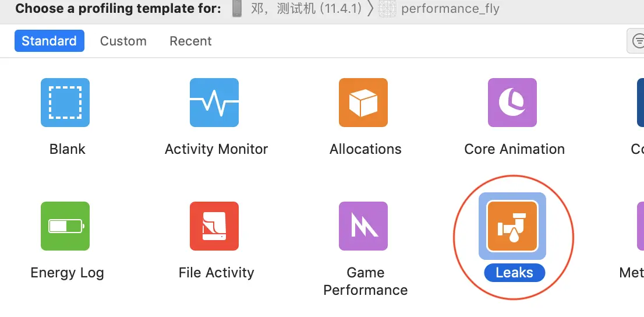Open the 测试机 (11.4.1) device selector
The width and height of the screenshot is (644, 317).
(x=306, y=9)
